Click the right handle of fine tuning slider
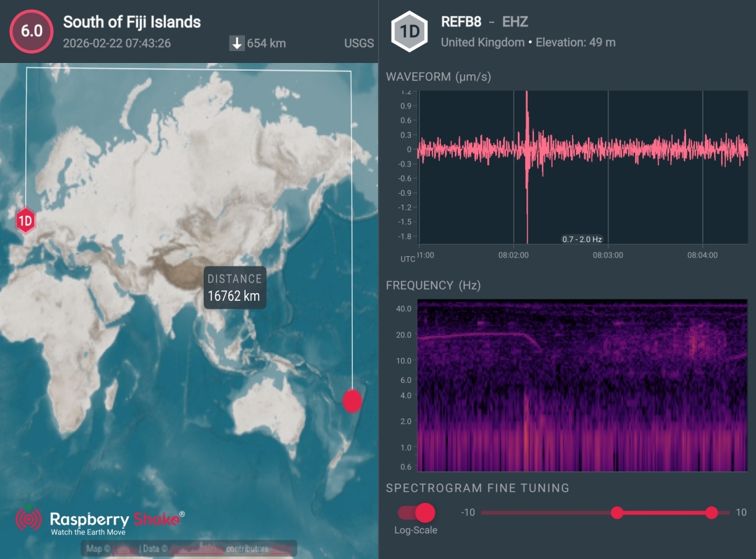This screenshot has width=756, height=559. pyautogui.click(x=711, y=513)
